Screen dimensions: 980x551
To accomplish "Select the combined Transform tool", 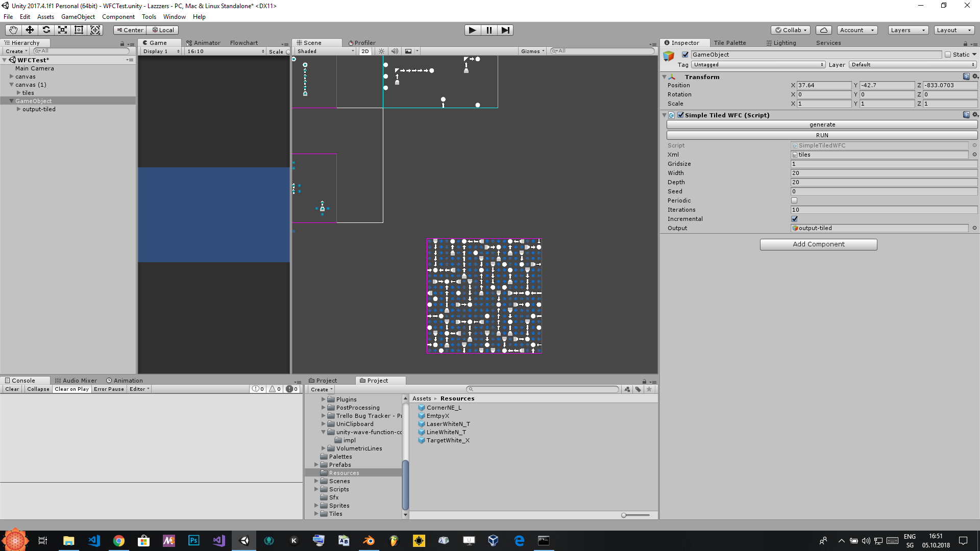I will (x=95, y=30).
